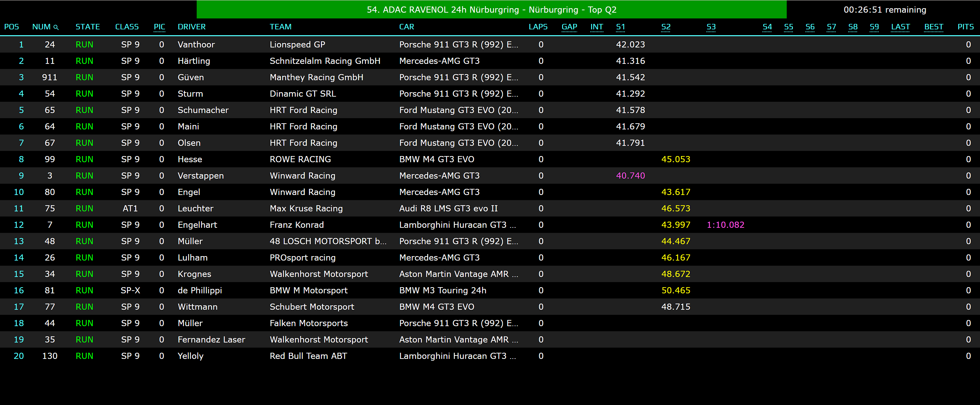Select driver Engel in the table
980x405 pixels.
[189, 192]
